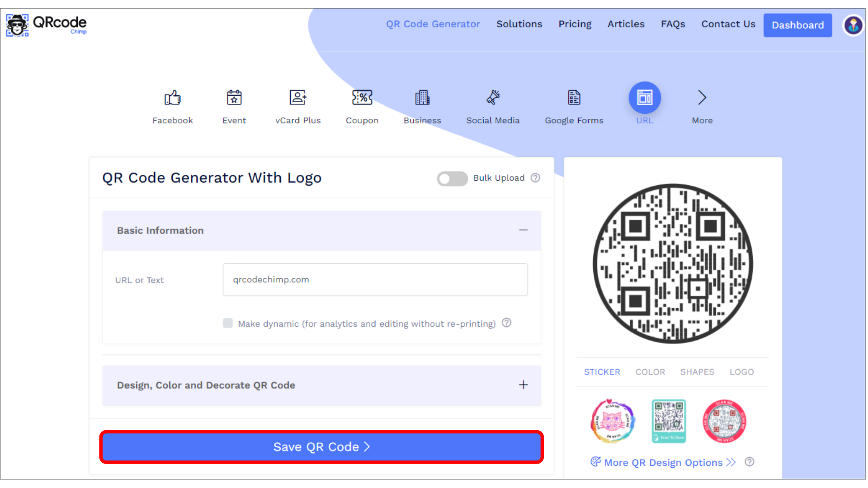Expand Design, Color and Decorate QR Code
868x488 pixels.
tap(523, 385)
